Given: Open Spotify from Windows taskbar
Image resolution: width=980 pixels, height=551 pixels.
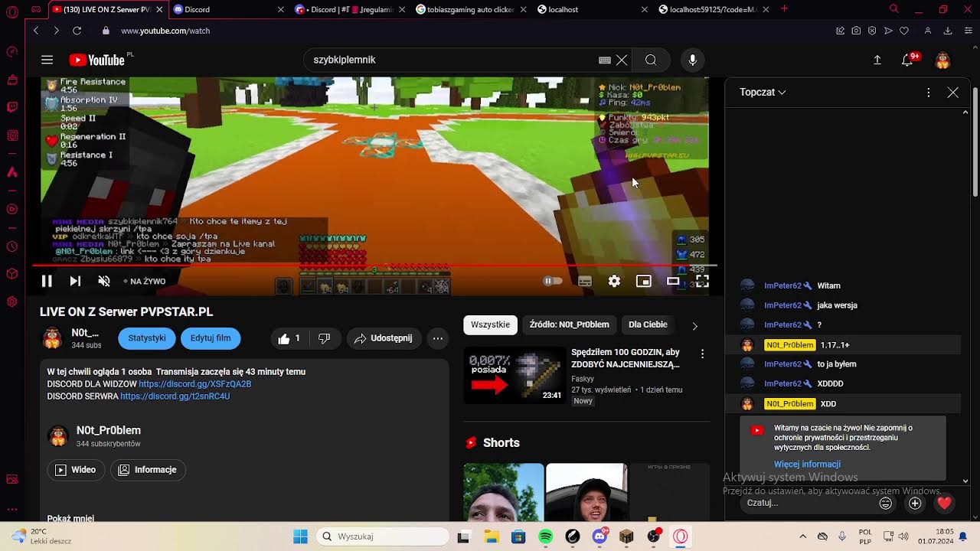Looking at the screenshot, I should pyautogui.click(x=545, y=536).
